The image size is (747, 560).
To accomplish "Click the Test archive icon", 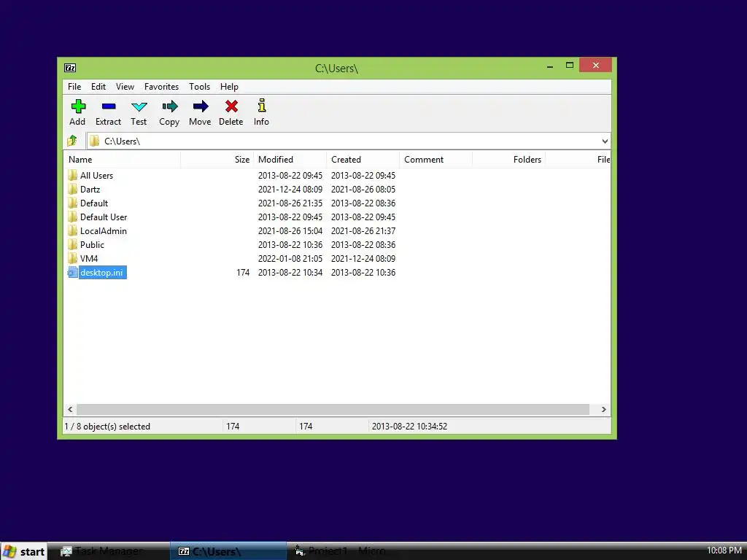I will (x=139, y=106).
